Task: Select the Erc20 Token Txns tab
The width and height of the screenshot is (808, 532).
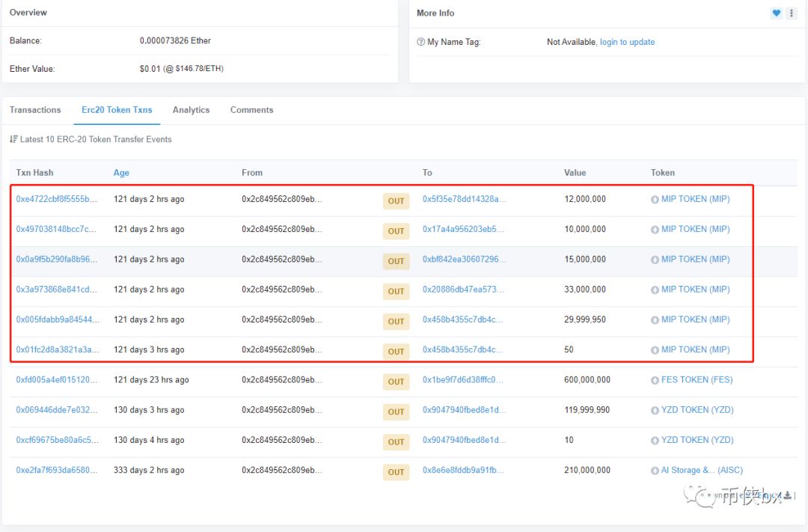Action: click(x=117, y=110)
